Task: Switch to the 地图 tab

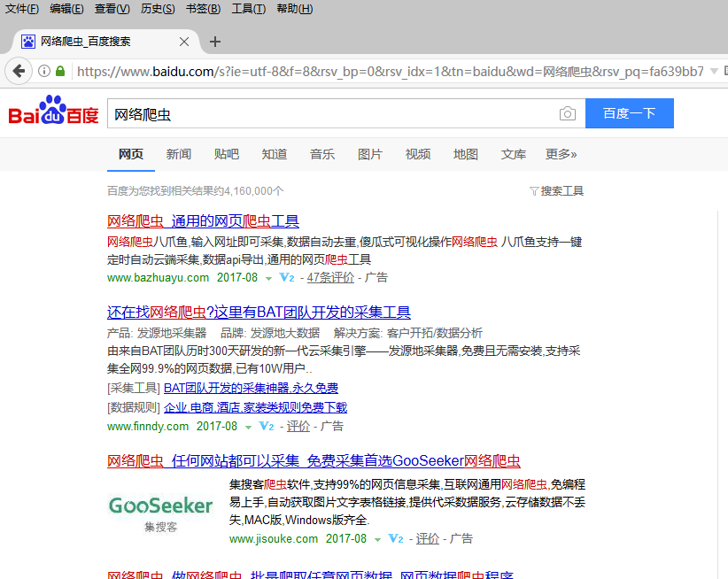Action: point(466,154)
